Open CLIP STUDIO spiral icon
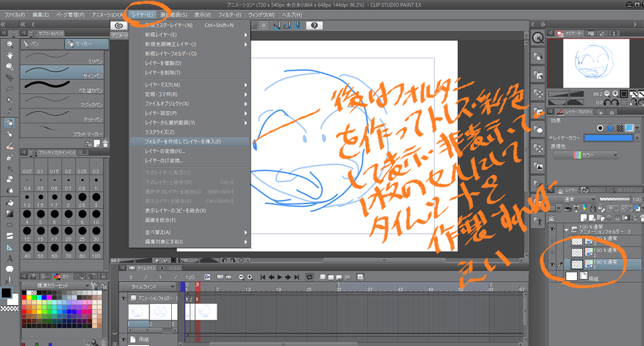The height and width of the screenshot is (346, 644). point(119,25)
